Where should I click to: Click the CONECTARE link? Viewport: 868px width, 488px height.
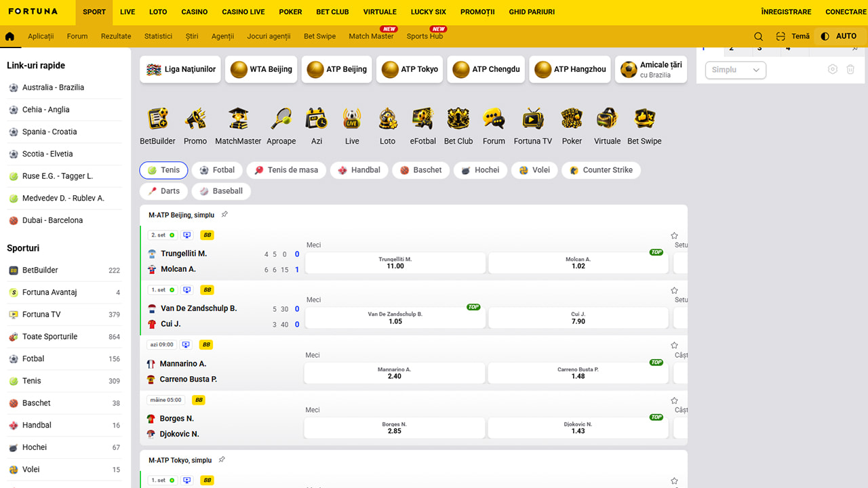846,12
